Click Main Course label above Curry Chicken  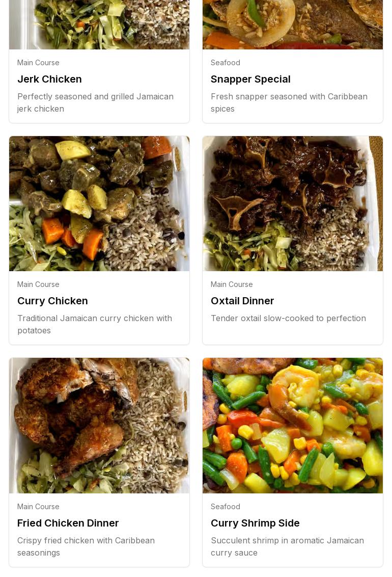pos(38,284)
